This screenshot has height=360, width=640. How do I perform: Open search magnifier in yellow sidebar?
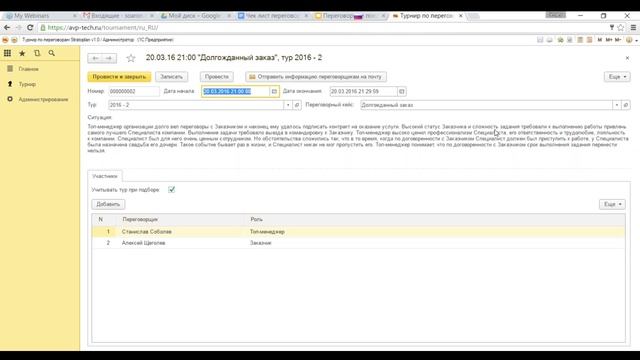pyautogui.click(x=51, y=53)
